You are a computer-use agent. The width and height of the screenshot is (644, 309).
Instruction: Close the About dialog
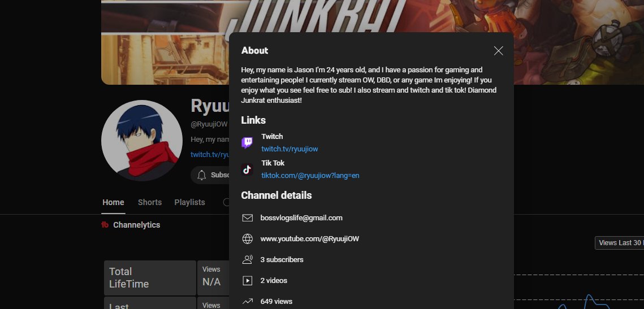[498, 51]
